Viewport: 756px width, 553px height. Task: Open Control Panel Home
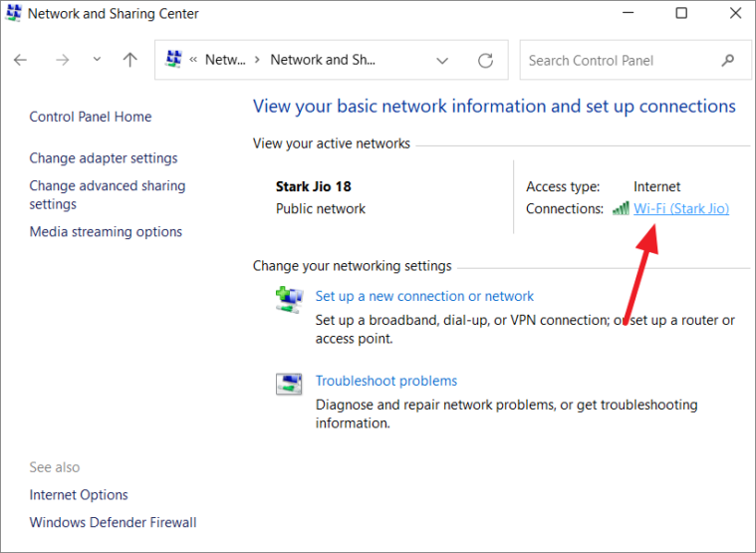91,117
